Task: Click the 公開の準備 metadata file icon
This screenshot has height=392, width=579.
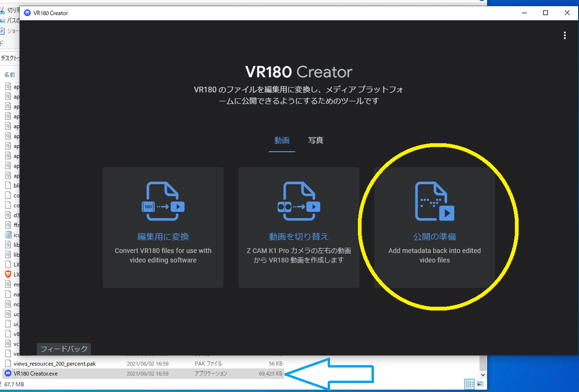Action: pos(435,201)
